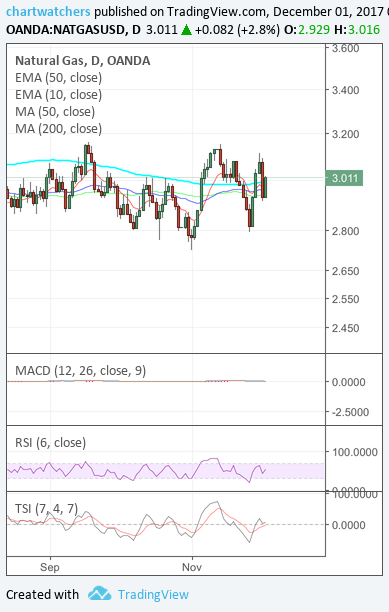Click the green up-arrow price change icon
This screenshot has width=389, height=612.
186,30
